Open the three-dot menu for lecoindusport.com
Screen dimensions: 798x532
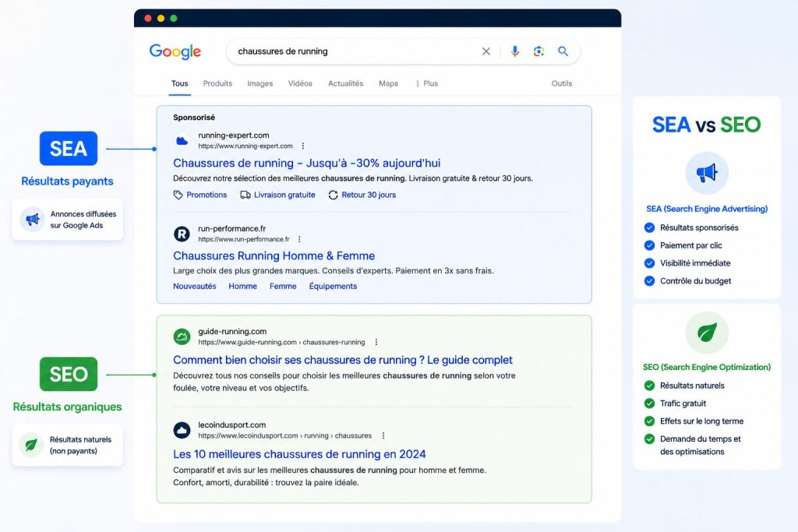tap(383, 436)
